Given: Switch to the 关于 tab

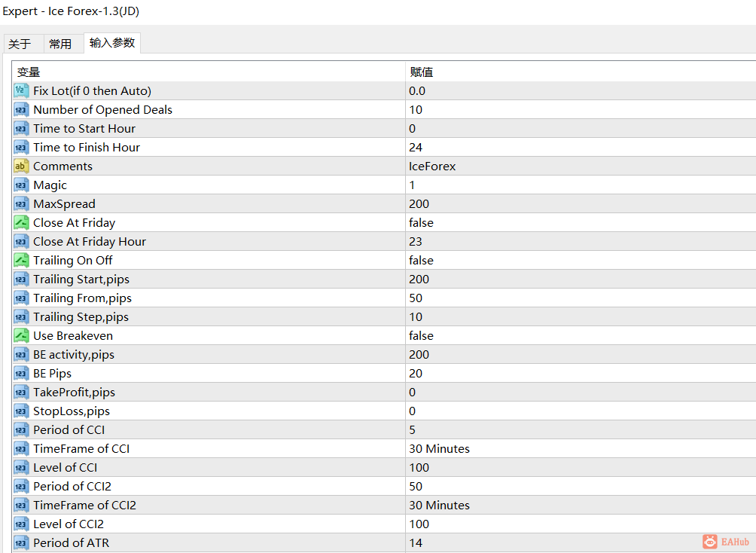Looking at the screenshot, I should click(20, 44).
